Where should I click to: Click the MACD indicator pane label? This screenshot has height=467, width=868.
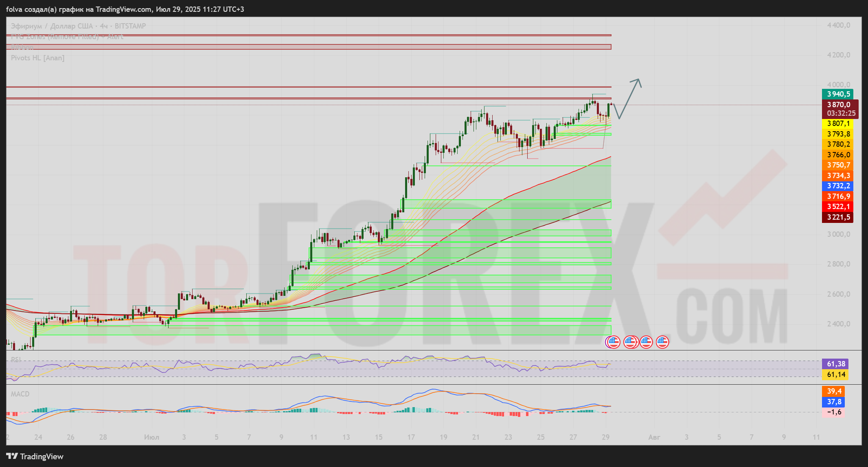click(x=20, y=394)
